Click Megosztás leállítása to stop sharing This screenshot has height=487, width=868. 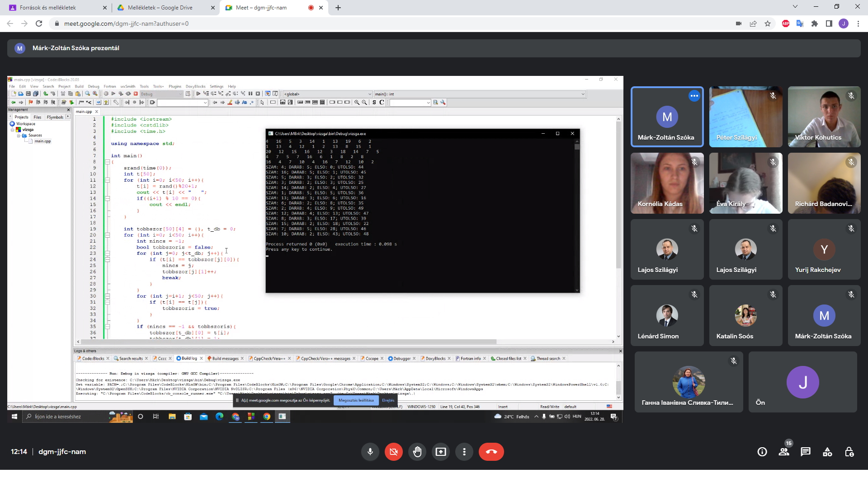356,400
